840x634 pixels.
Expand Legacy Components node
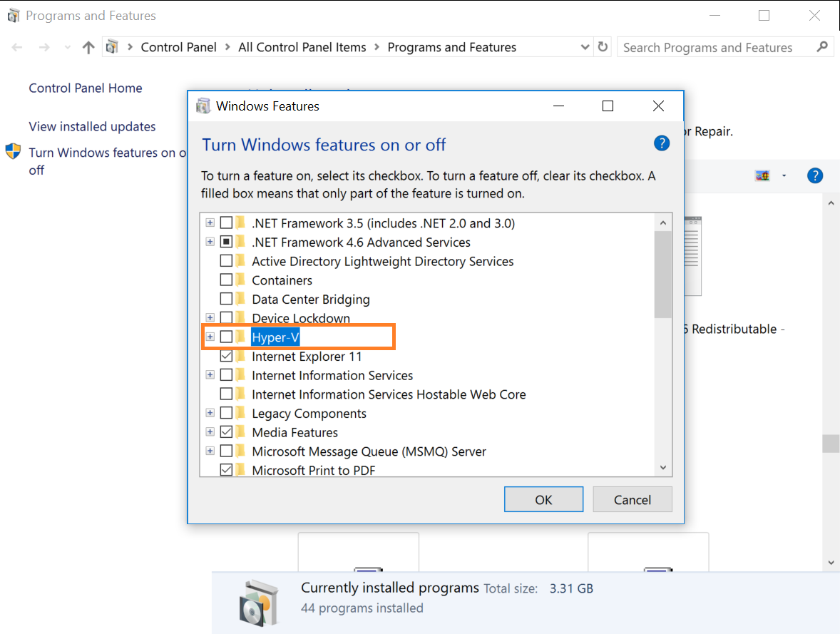click(210, 413)
